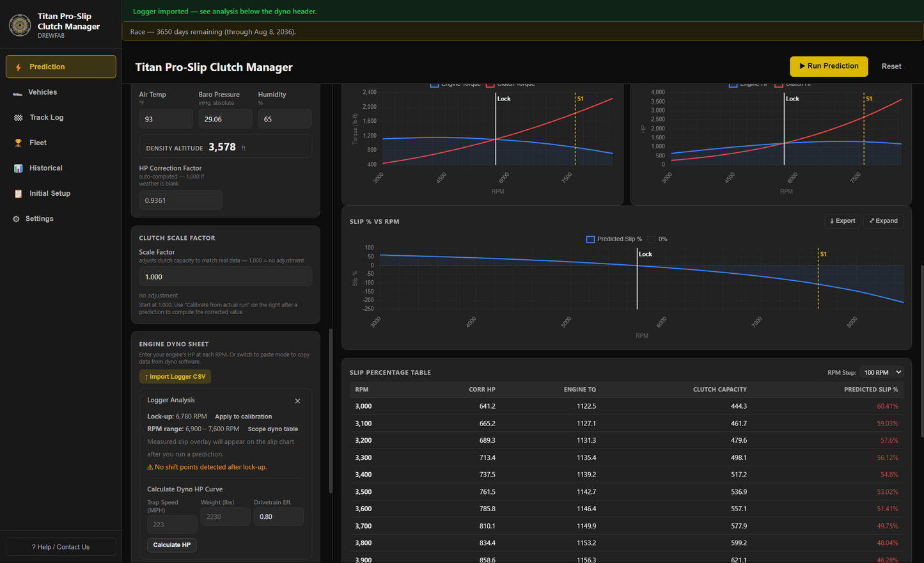Open the Historical section
The height and width of the screenshot is (563, 924).
(x=61, y=168)
